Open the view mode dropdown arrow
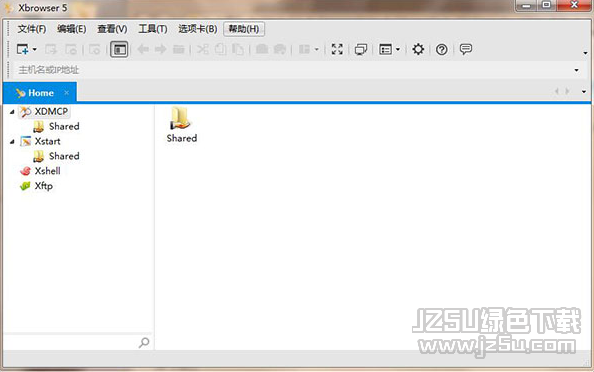This screenshot has height=372, width=594. coord(398,50)
